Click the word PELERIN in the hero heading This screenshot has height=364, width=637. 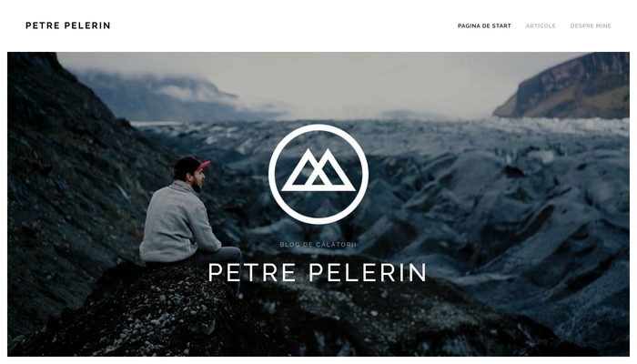coord(368,273)
